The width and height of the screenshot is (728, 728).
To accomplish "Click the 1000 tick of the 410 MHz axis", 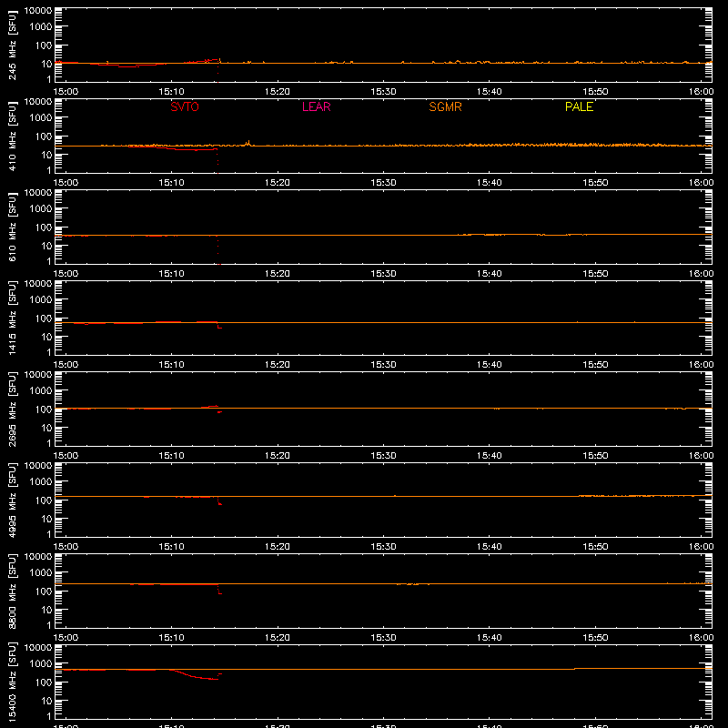I will coord(41,118).
